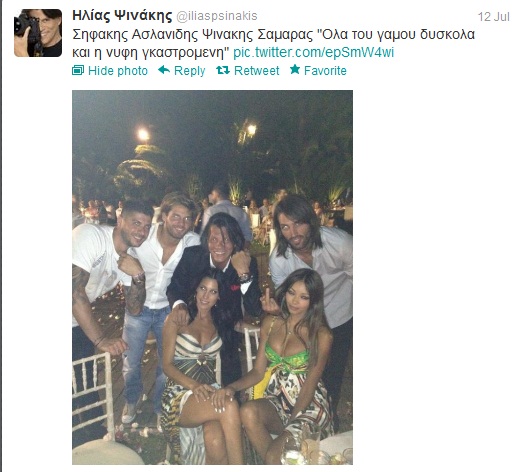Click the word photo in Hide photo
This screenshot has width=520, height=472.
pyautogui.click(x=132, y=71)
